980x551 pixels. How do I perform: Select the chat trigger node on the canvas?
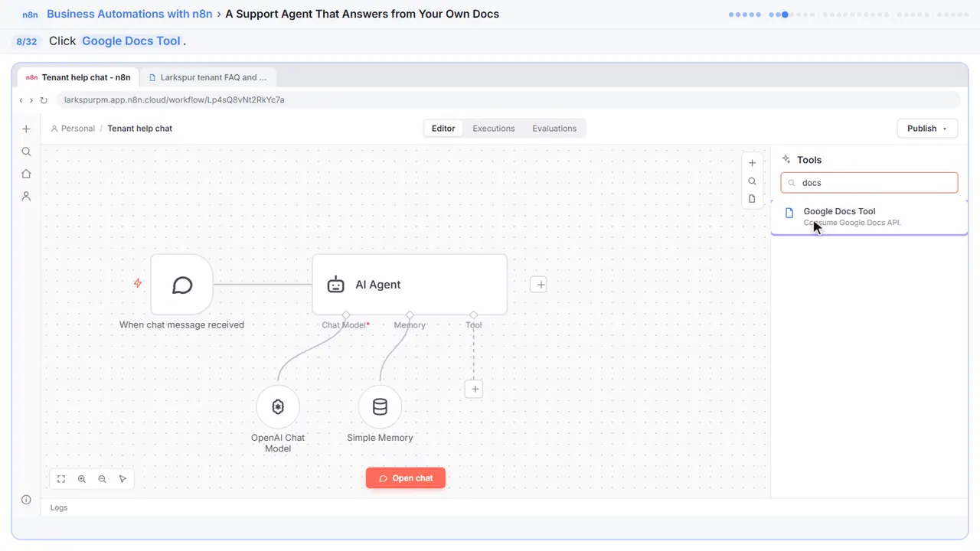182,285
